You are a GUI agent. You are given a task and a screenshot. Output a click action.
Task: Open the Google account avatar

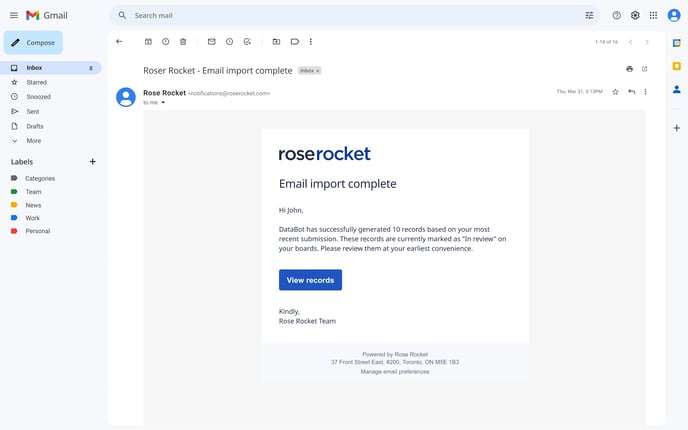(674, 15)
